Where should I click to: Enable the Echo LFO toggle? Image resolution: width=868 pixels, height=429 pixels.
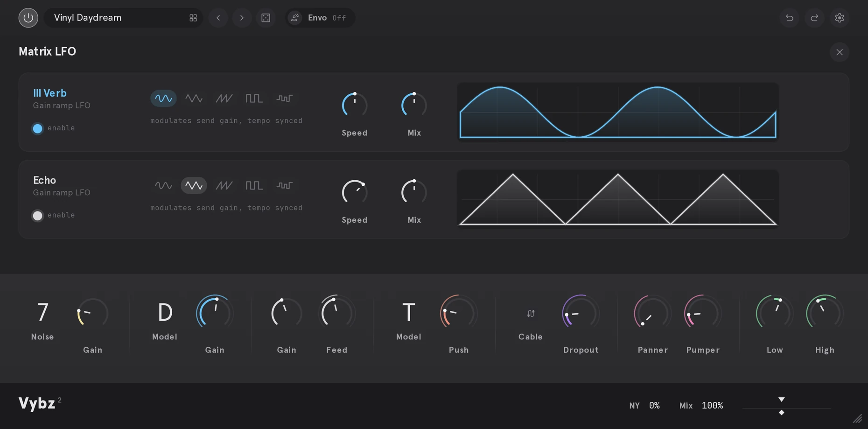click(37, 215)
